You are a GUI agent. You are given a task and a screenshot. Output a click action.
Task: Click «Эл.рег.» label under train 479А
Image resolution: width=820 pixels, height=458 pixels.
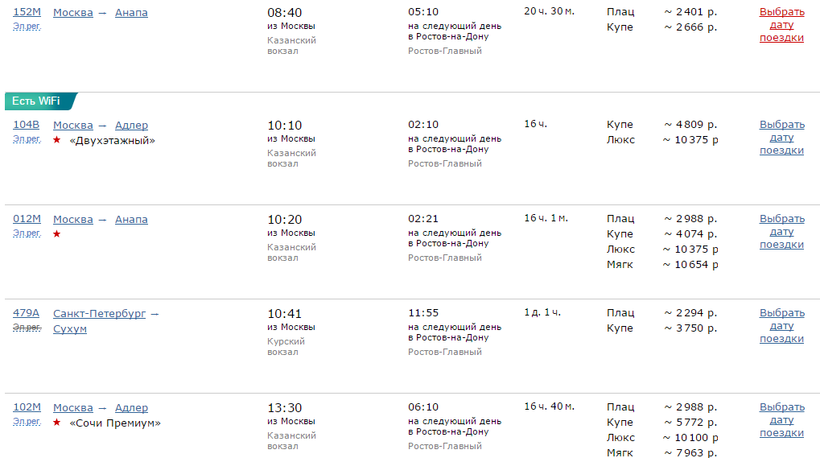(x=27, y=328)
